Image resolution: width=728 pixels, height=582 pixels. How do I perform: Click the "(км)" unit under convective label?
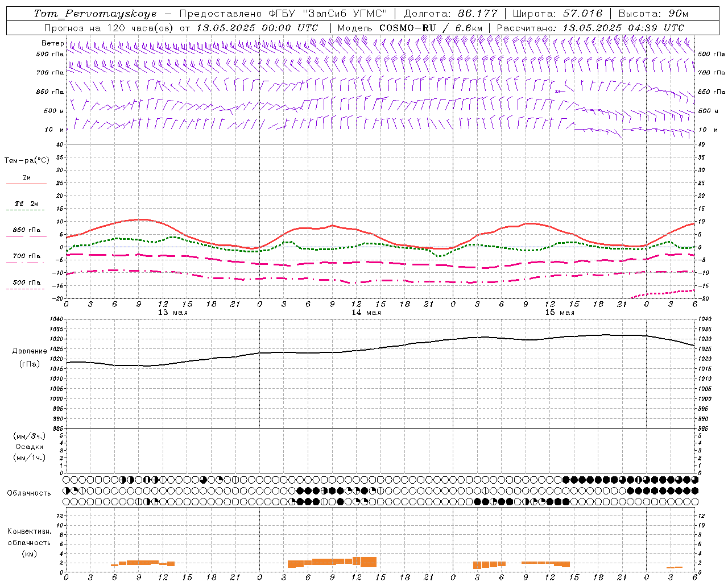29,553
